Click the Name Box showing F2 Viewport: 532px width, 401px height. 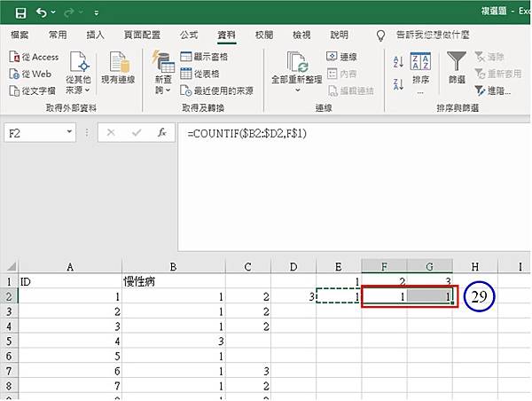click(x=35, y=132)
